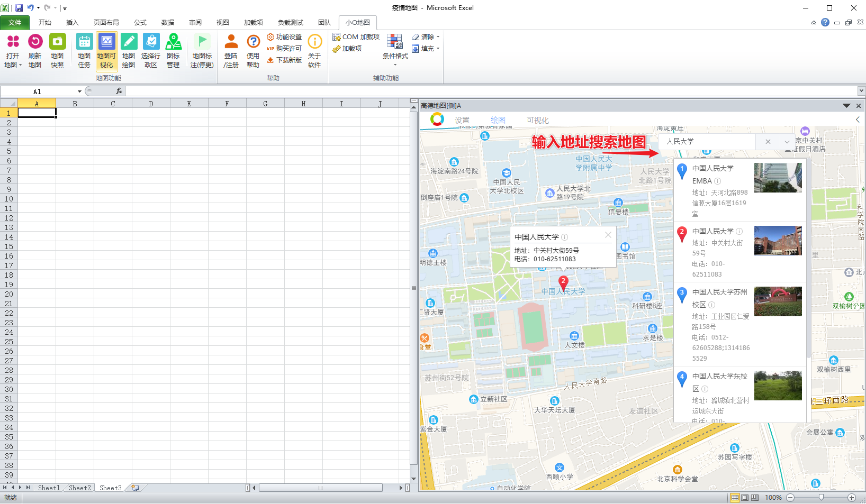866x504 pixels.
Task: Open the 文件 File tab
Action: click(x=15, y=22)
